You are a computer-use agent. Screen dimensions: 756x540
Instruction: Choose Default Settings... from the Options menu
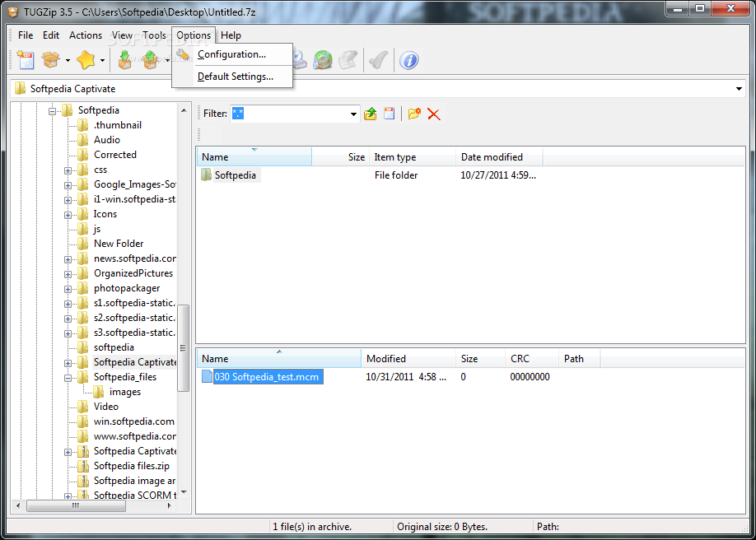coord(232,77)
